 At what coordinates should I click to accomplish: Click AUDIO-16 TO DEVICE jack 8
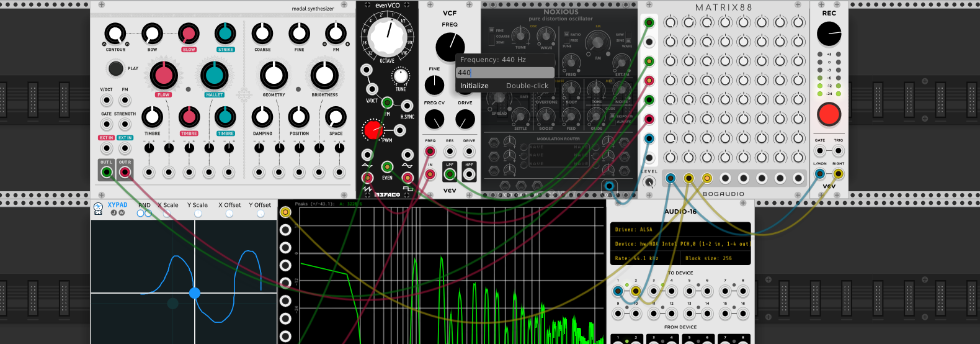click(743, 291)
